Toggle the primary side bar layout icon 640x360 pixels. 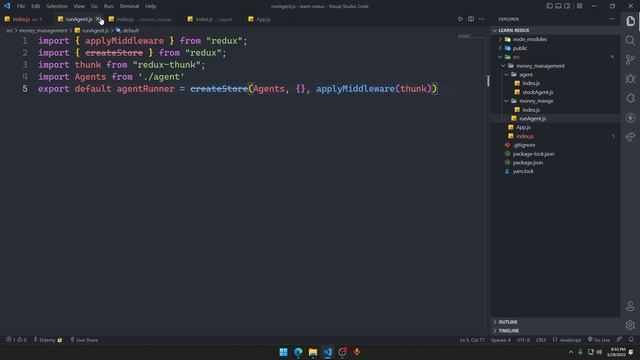549,6
